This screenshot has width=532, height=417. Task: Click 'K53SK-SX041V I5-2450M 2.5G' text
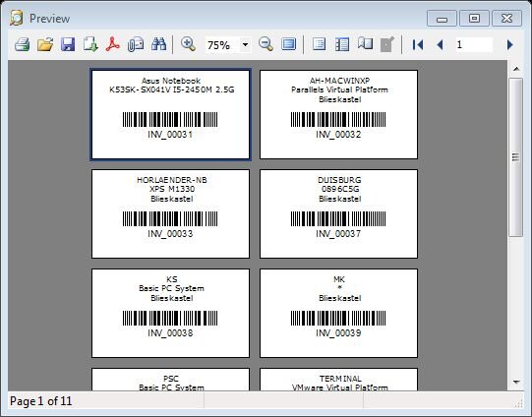[x=172, y=89]
